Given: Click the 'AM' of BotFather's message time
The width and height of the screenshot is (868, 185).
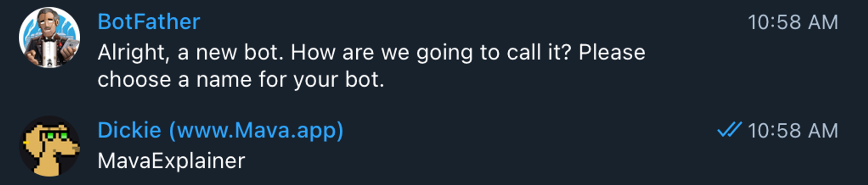Looking at the screenshot, I should click(823, 23).
